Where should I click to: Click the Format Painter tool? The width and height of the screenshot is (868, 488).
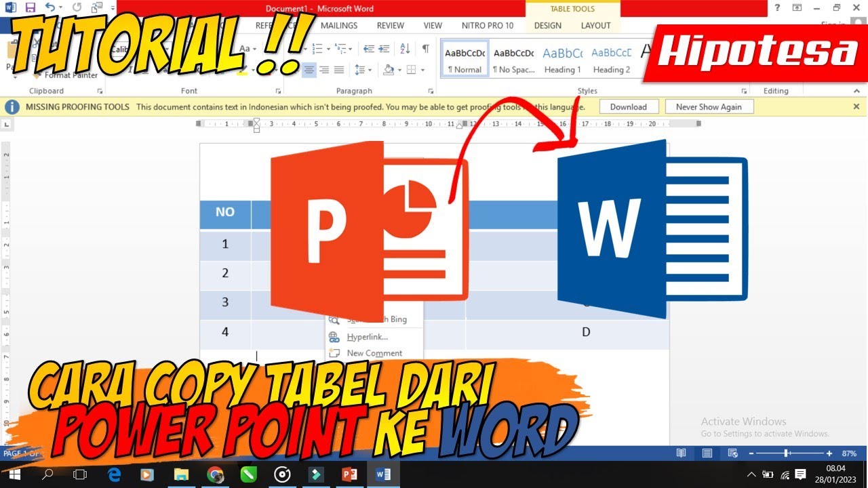click(66, 75)
